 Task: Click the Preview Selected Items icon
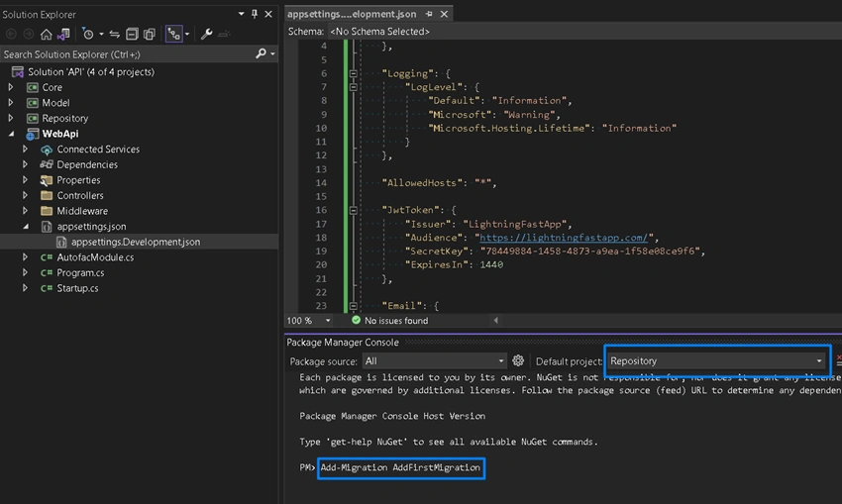pos(224,35)
